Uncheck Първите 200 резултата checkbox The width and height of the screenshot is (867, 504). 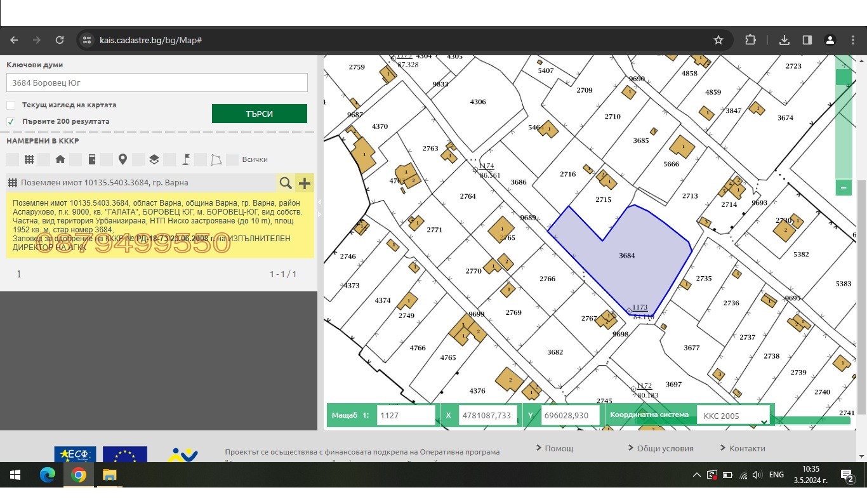pyautogui.click(x=11, y=121)
